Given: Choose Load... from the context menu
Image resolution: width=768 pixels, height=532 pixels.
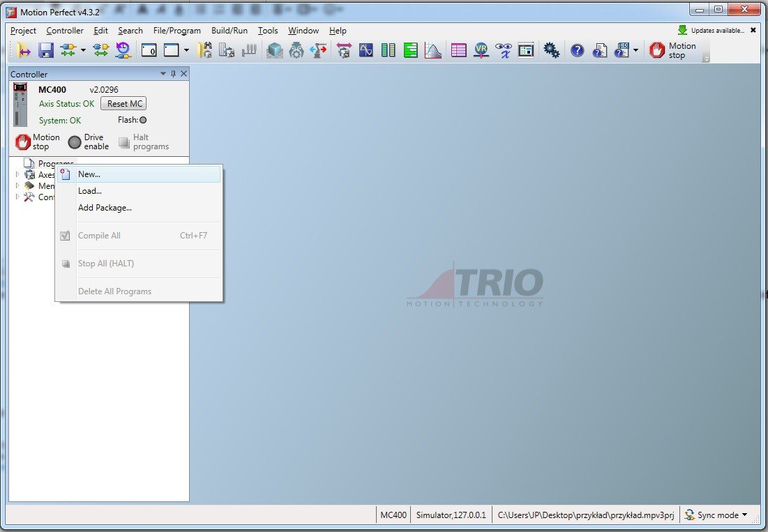Looking at the screenshot, I should point(139,191).
